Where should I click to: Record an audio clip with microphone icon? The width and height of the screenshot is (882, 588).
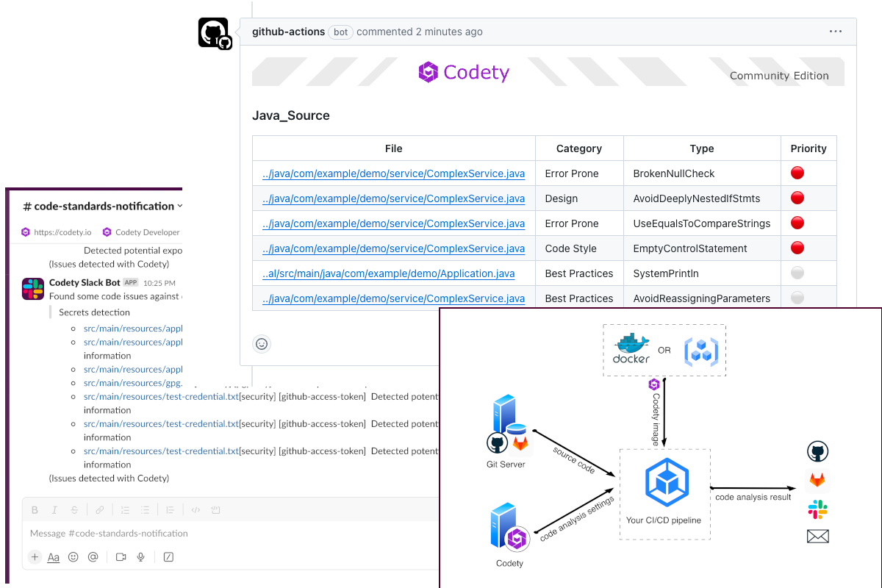(x=140, y=557)
